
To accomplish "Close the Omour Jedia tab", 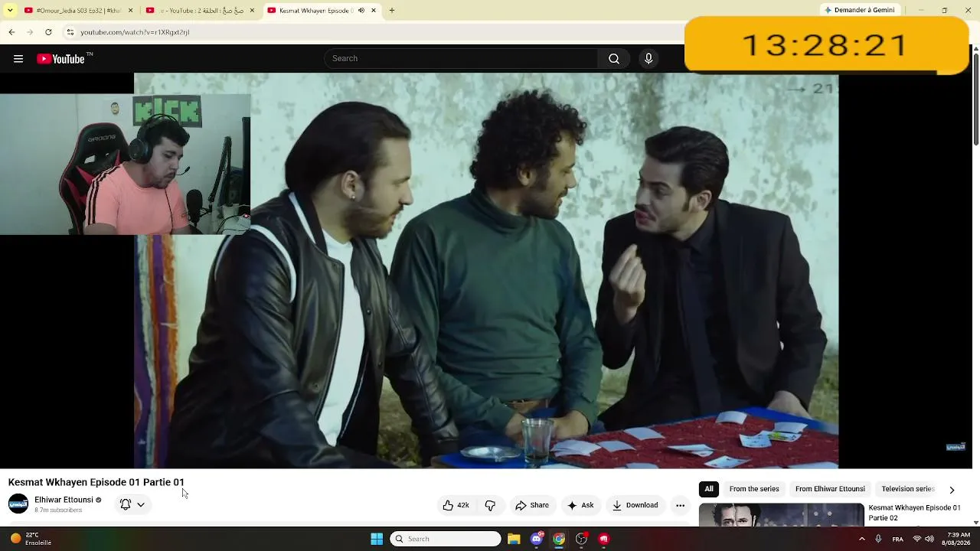I will click(130, 11).
